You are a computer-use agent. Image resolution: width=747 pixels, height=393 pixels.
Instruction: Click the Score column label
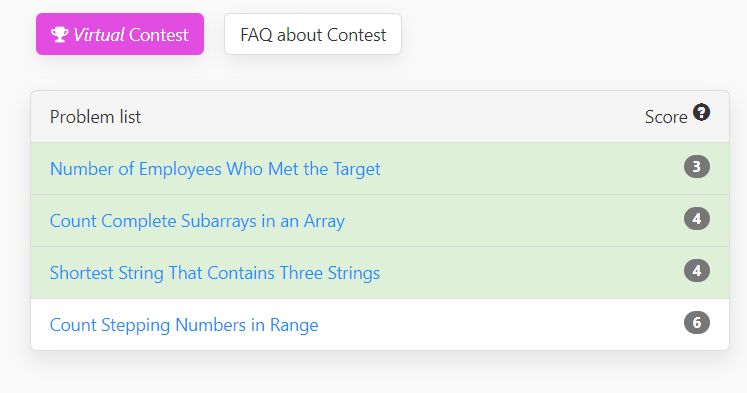point(666,117)
